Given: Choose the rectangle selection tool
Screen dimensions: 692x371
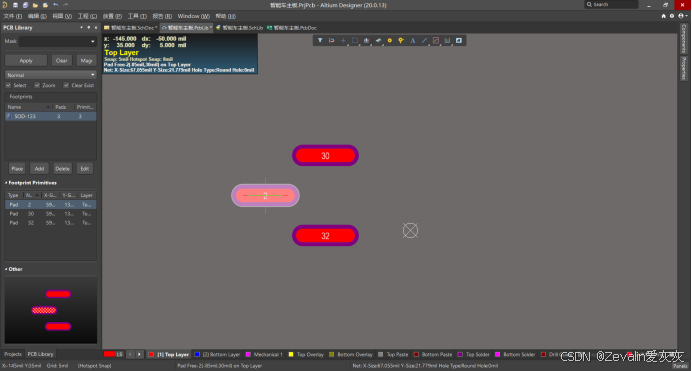Looking at the screenshot, I should coord(355,41).
